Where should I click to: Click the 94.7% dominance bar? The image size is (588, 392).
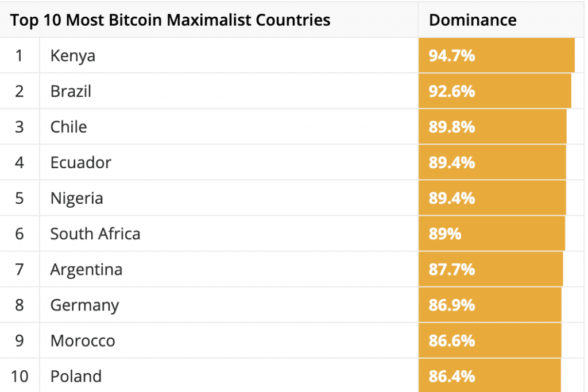pos(496,56)
